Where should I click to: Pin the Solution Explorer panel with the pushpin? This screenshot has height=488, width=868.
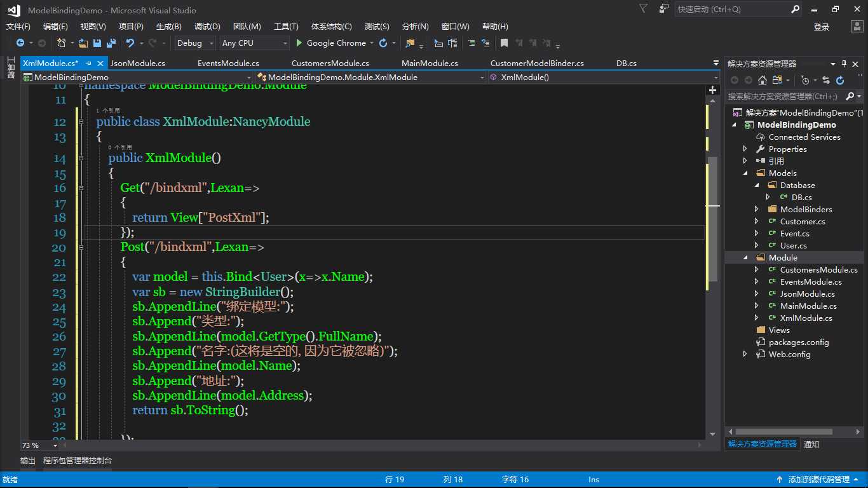[844, 64]
